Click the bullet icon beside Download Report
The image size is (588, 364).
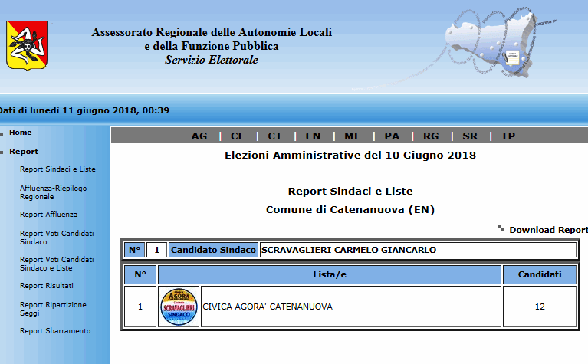coord(501,228)
